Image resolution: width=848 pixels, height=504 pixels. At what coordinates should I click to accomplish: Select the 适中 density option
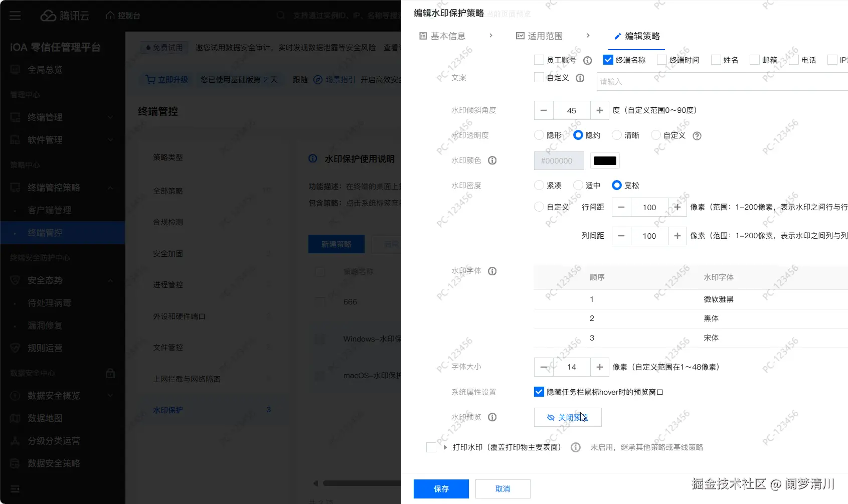578,186
